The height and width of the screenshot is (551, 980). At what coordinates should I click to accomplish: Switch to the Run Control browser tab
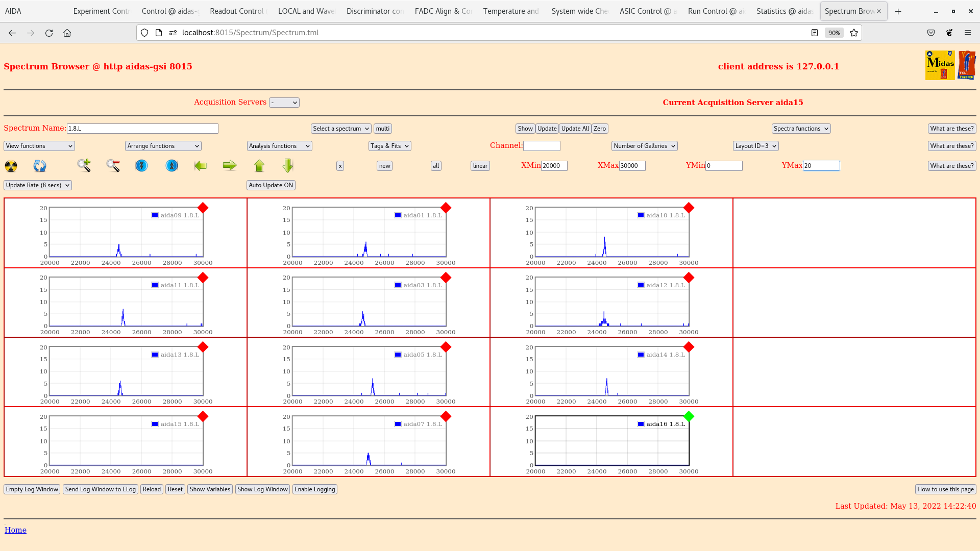point(716,11)
